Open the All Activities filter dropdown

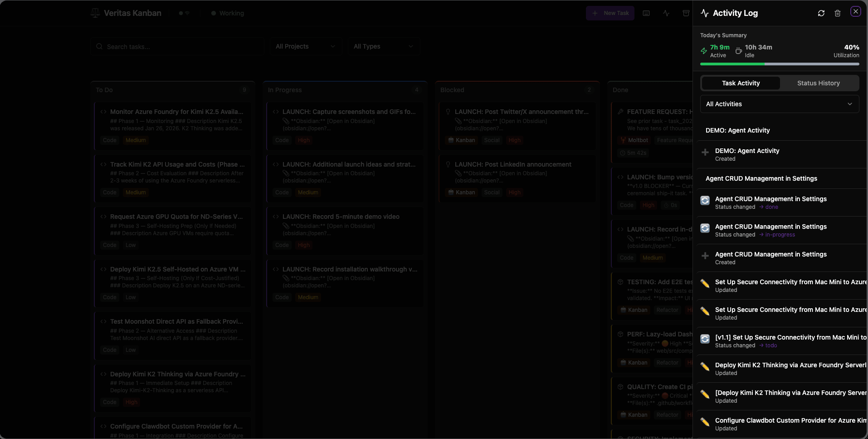pyautogui.click(x=779, y=104)
